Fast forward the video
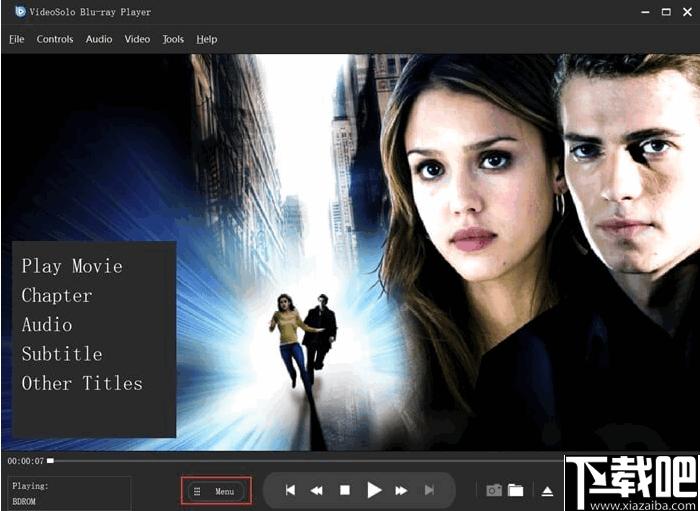Image resolution: width=700 pixels, height=511 pixels. click(x=401, y=491)
